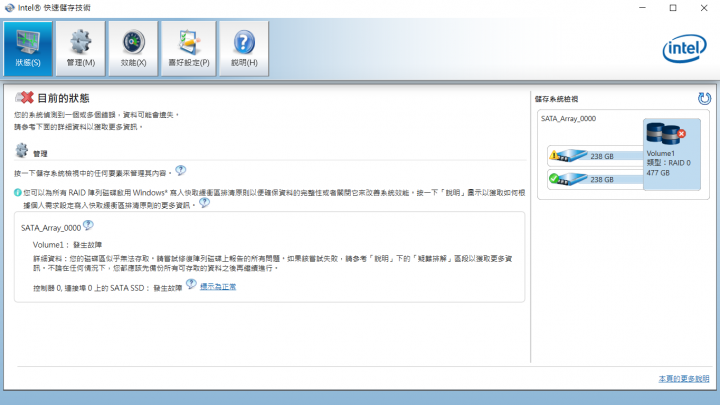Switch to the 管理(M) manage tab
The image size is (720, 405).
point(81,48)
